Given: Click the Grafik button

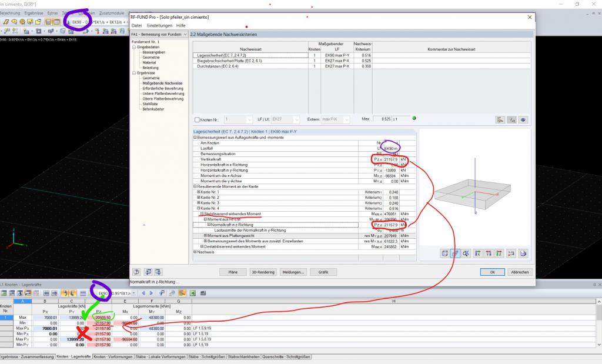Looking at the screenshot, I should (323, 272).
